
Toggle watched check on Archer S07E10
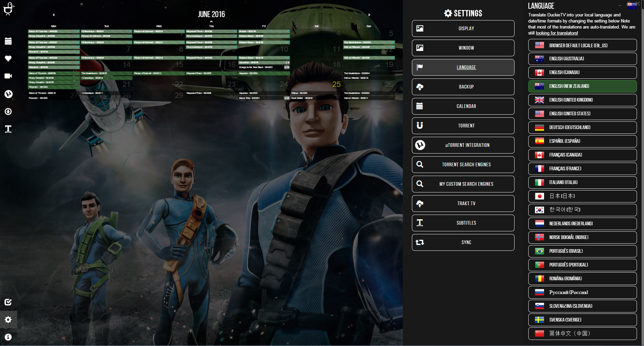click(288, 32)
